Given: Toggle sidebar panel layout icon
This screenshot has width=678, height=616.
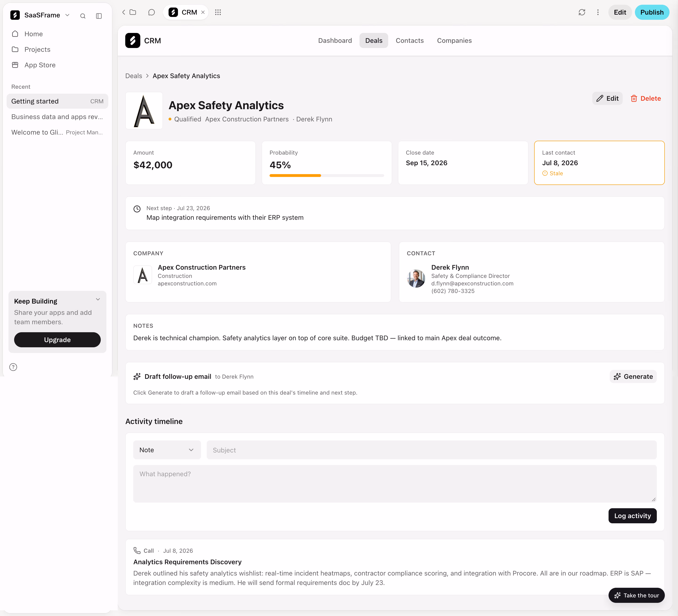Looking at the screenshot, I should tap(99, 16).
